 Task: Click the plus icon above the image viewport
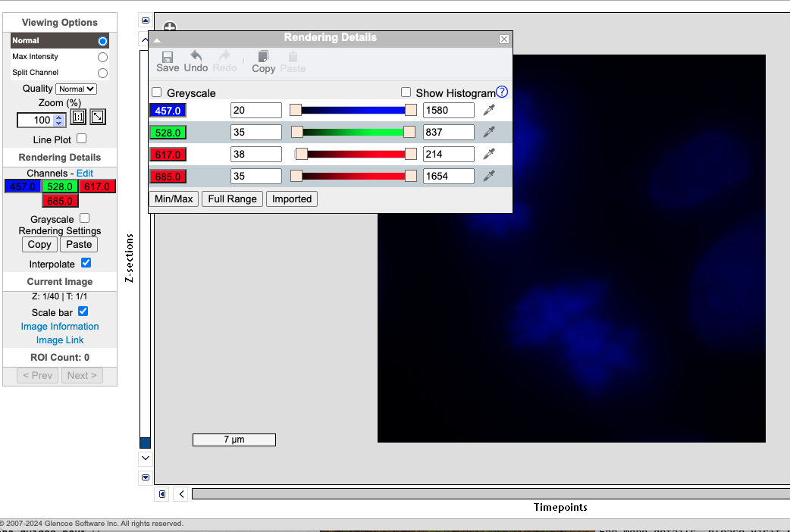point(170,27)
